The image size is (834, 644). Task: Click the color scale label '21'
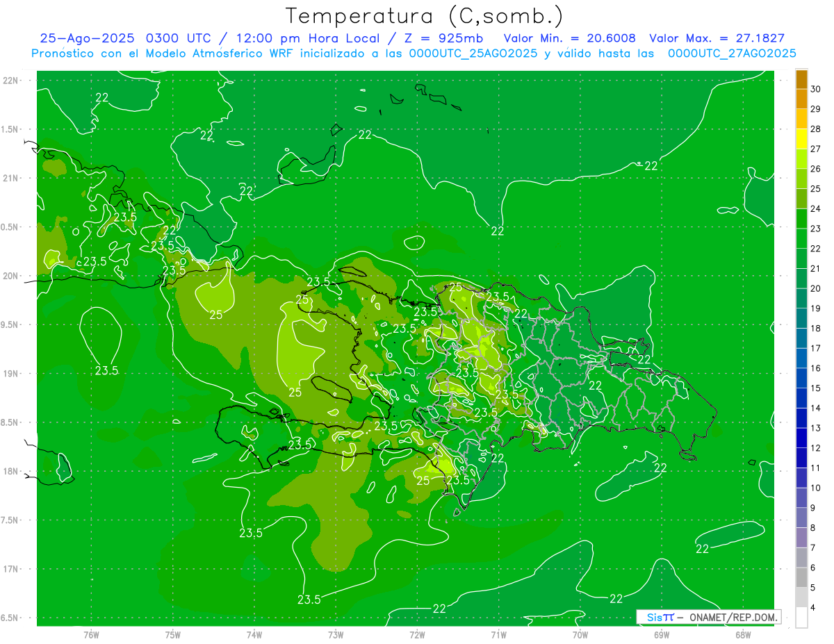click(815, 269)
